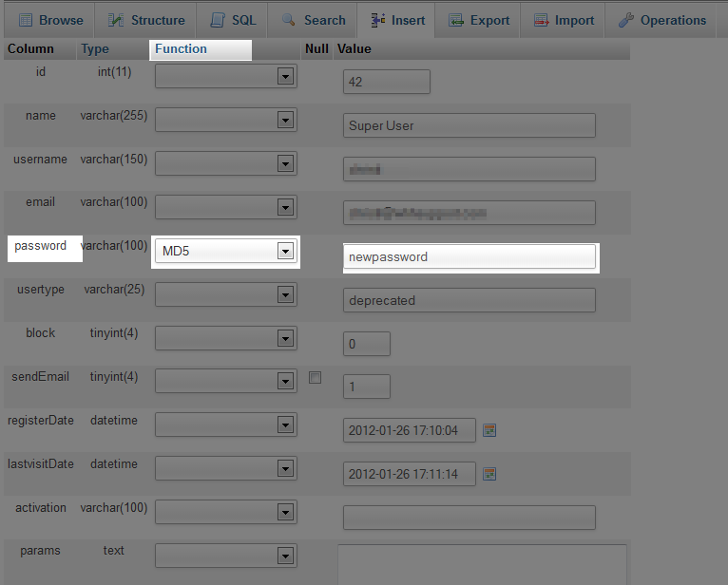The height and width of the screenshot is (585, 728).
Task: Select the Insert tab
Action: click(x=397, y=20)
